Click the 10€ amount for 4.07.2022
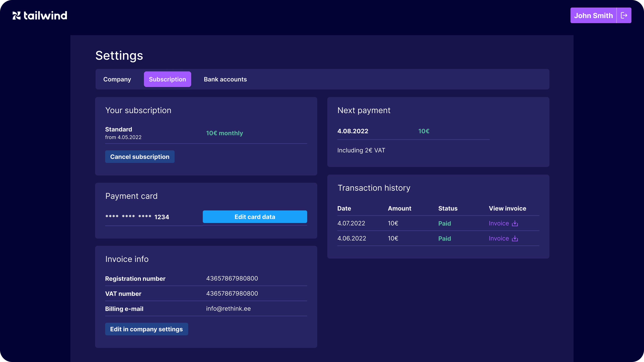The image size is (644, 362). pos(393,223)
